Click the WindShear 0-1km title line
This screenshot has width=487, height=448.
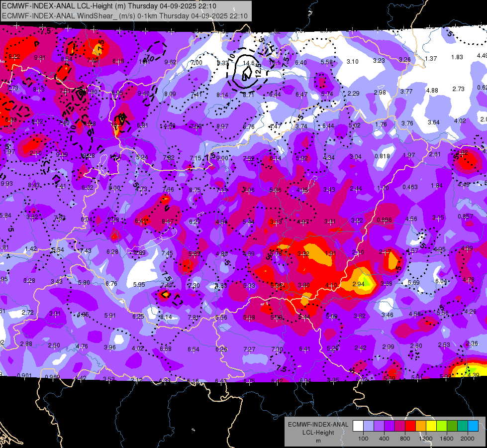click(x=124, y=16)
